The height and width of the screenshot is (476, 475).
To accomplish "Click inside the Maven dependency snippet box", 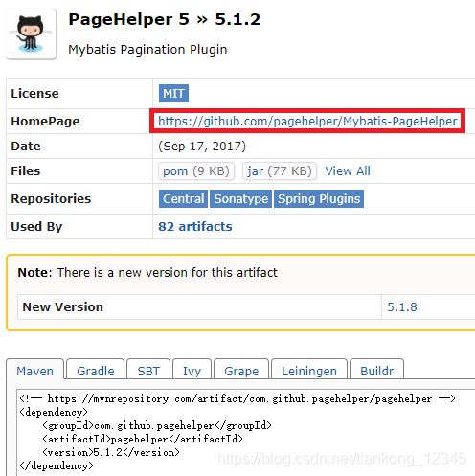I will [x=245, y=432].
